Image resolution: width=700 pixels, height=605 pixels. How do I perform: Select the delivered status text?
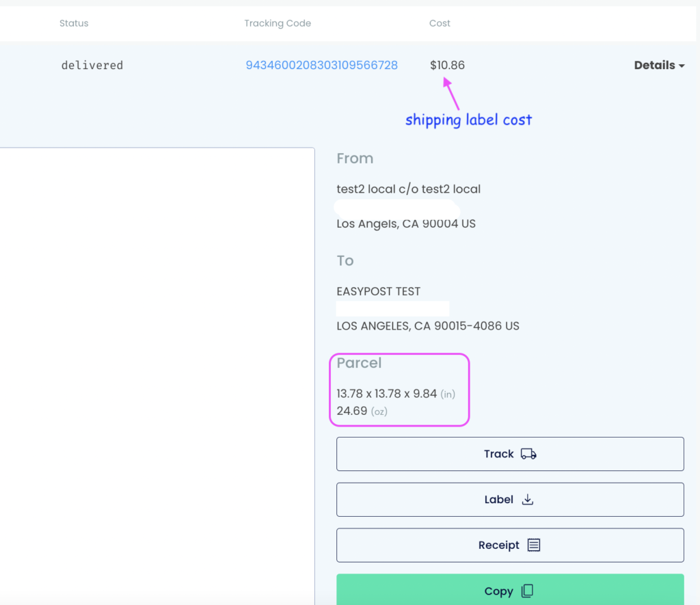pos(92,66)
